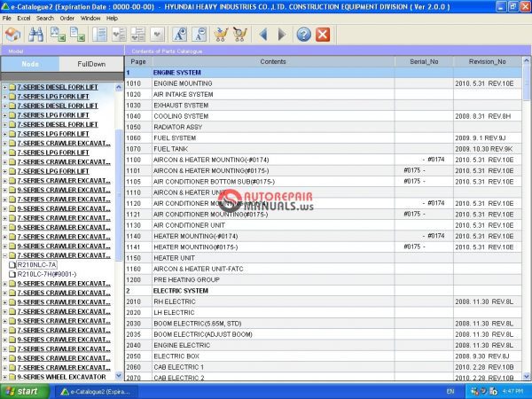Click the Serial_No column header

click(424, 62)
